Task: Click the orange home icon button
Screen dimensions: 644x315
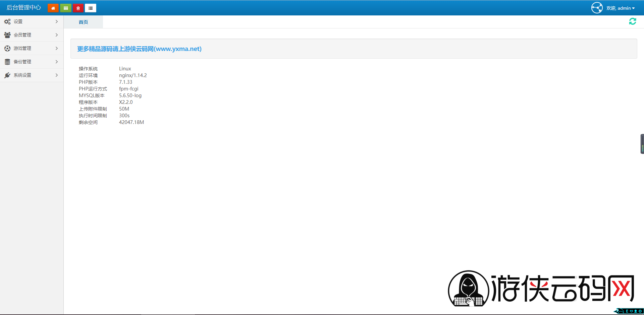Action: point(53,8)
